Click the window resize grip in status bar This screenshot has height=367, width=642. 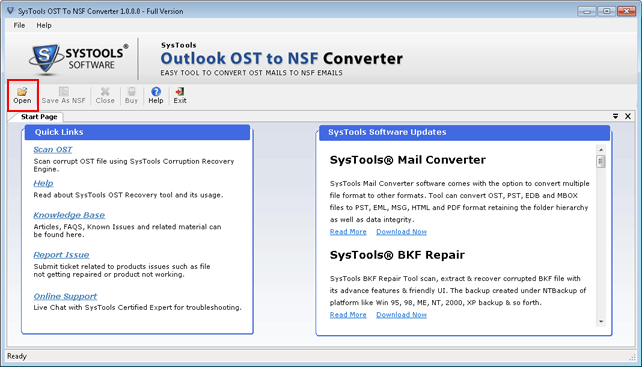632,357
